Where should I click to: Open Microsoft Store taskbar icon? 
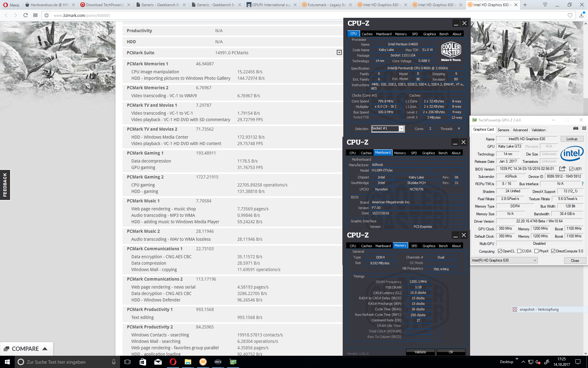click(143, 362)
